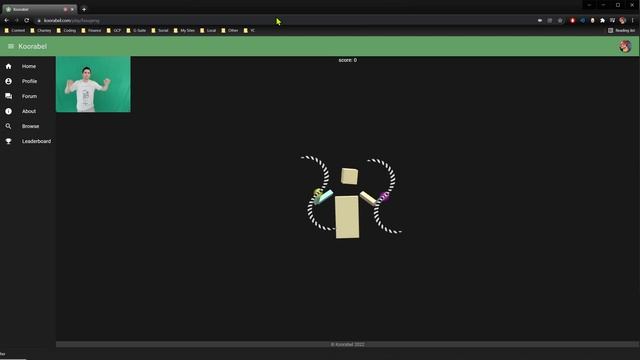The image size is (640, 360).
Task: Open the Other bookmarks folder
Action: (x=230, y=31)
